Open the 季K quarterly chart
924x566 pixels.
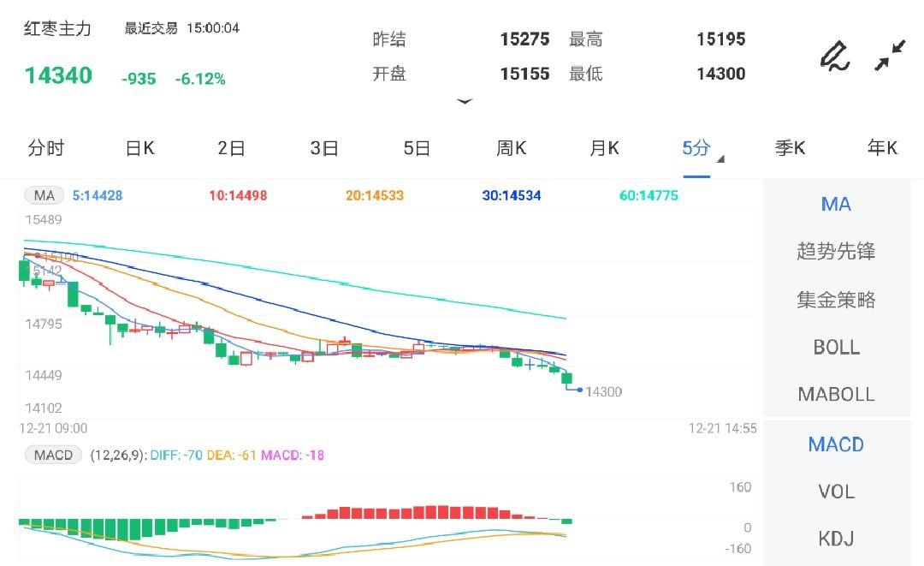[x=790, y=147]
